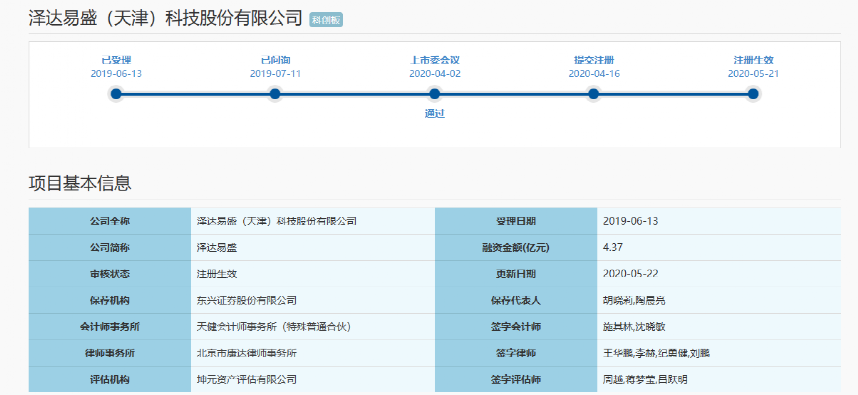Click the 注册生效 stage label
858x395 pixels.
(x=753, y=60)
